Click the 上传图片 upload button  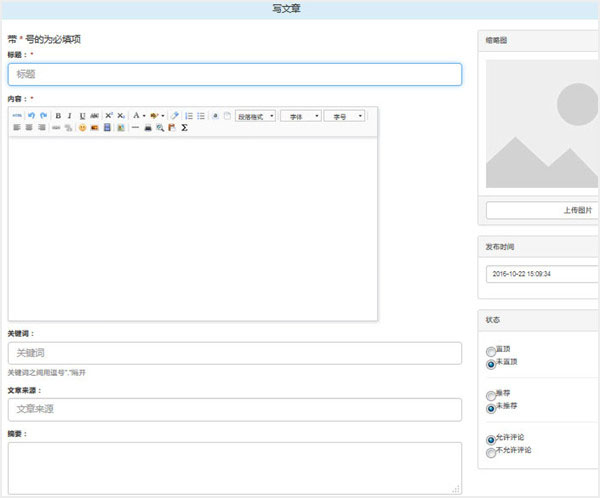pyautogui.click(x=543, y=210)
